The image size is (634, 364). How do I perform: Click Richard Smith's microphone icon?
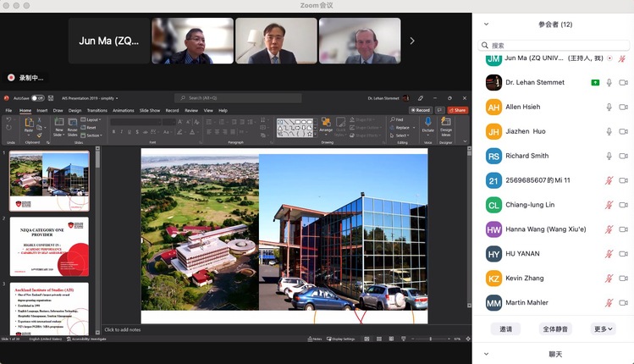[608, 156]
